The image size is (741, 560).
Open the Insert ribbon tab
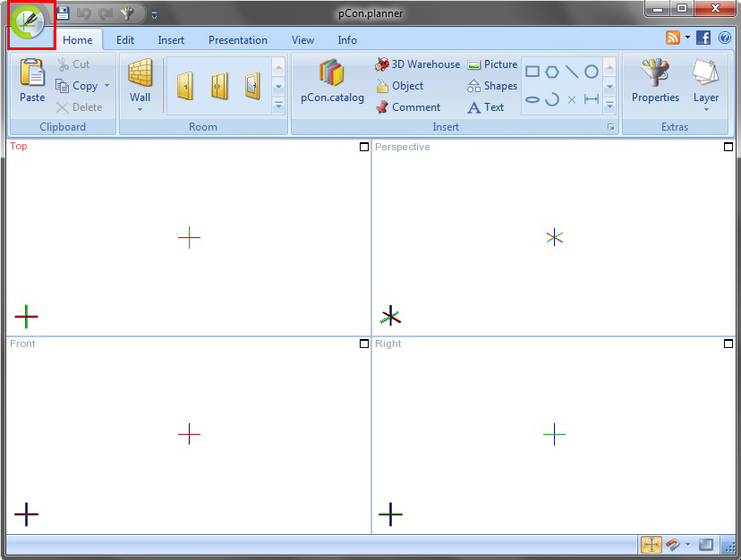click(171, 40)
